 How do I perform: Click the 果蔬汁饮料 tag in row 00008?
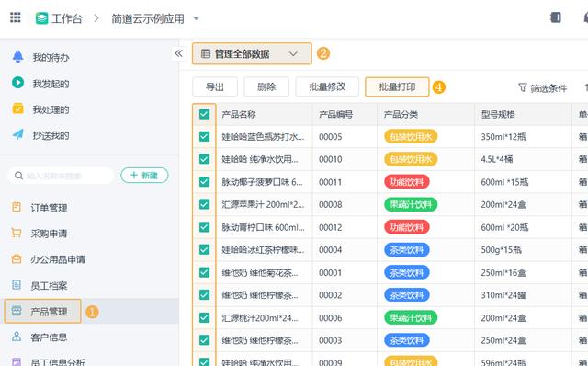[x=411, y=204]
